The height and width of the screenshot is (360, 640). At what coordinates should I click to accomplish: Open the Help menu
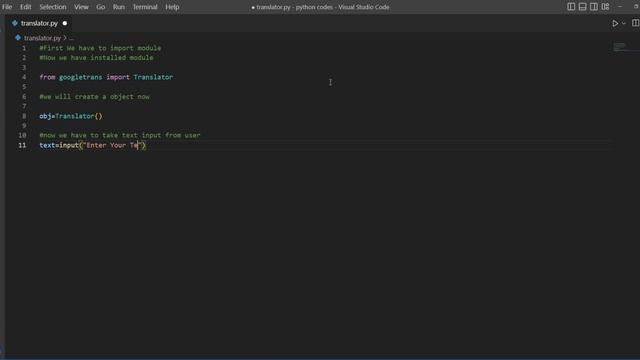coord(172,7)
